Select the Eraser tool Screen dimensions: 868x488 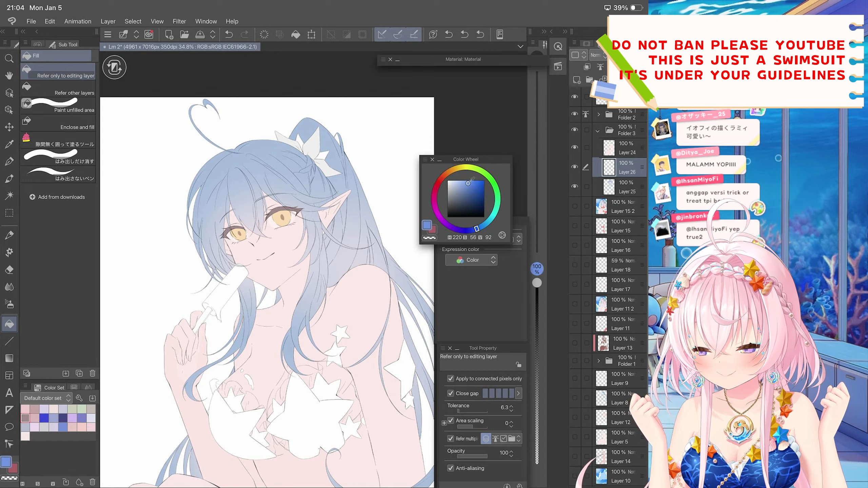tap(9, 270)
